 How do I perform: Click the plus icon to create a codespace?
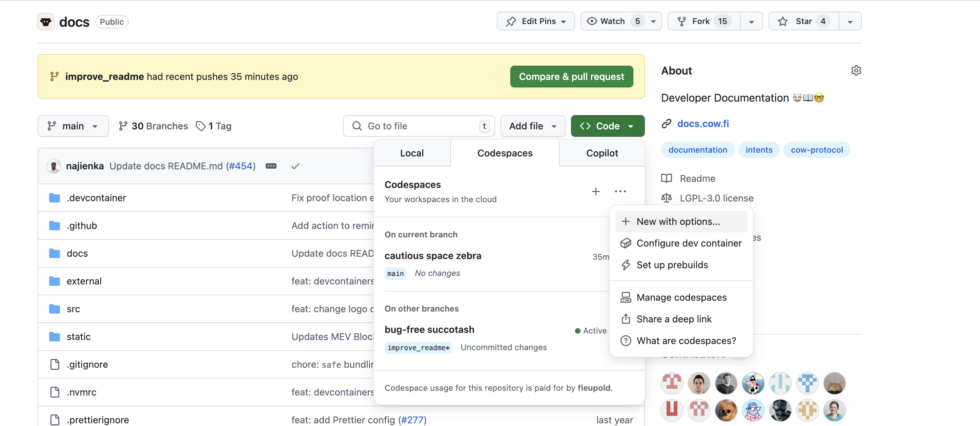tap(596, 192)
